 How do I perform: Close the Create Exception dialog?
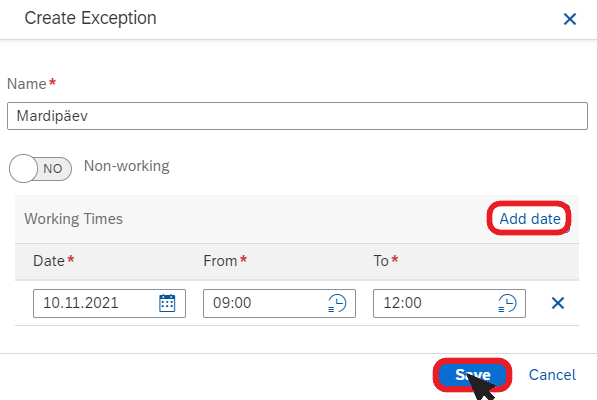click(x=570, y=19)
